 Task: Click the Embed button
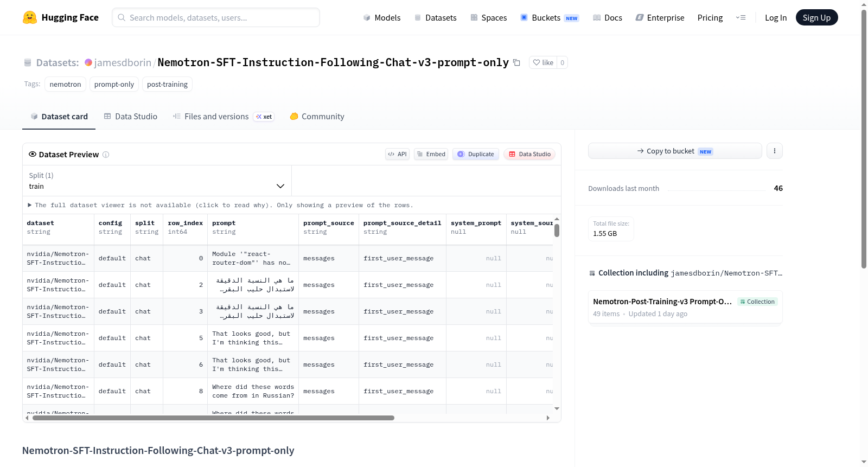pyautogui.click(x=431, y=154)
